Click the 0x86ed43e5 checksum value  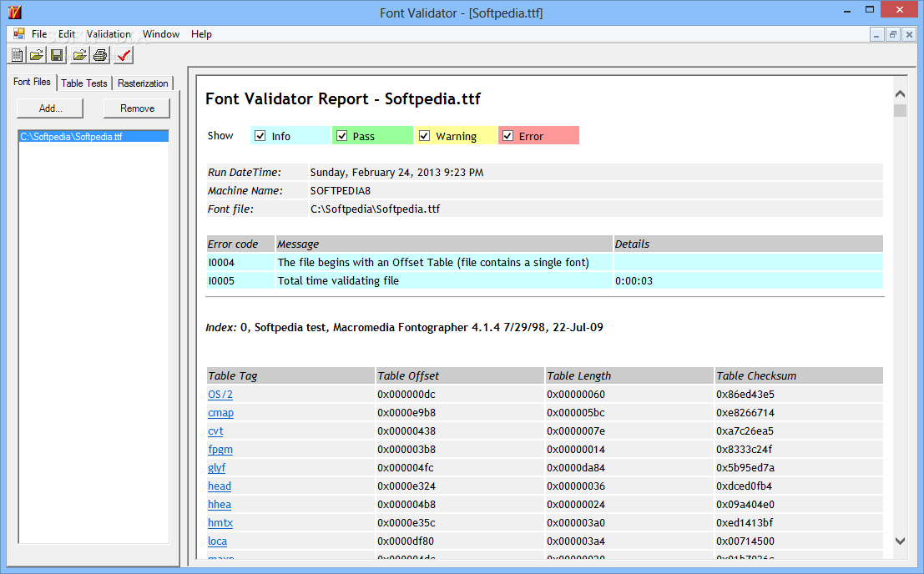(745, 395)
